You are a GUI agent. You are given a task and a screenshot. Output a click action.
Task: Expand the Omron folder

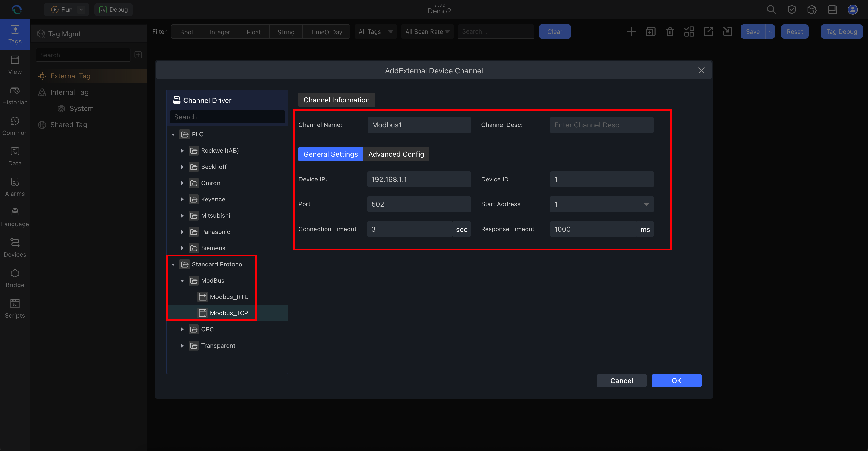click(182, 183)
